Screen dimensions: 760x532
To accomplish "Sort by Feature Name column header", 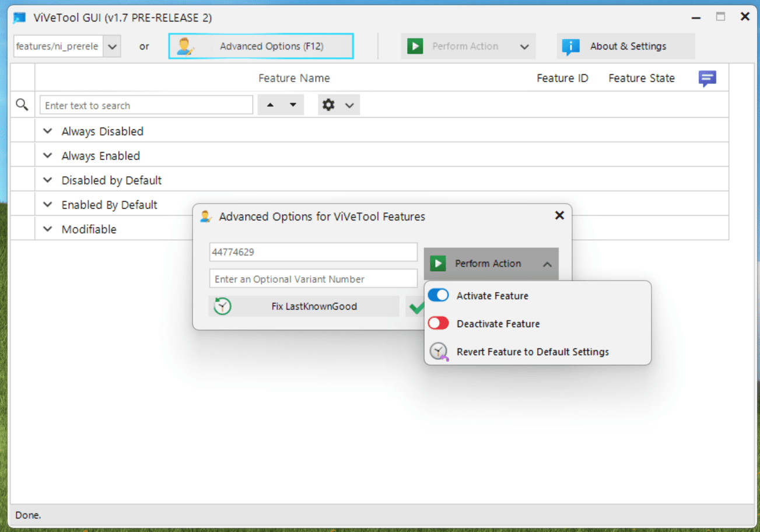I will coord(294,78).
